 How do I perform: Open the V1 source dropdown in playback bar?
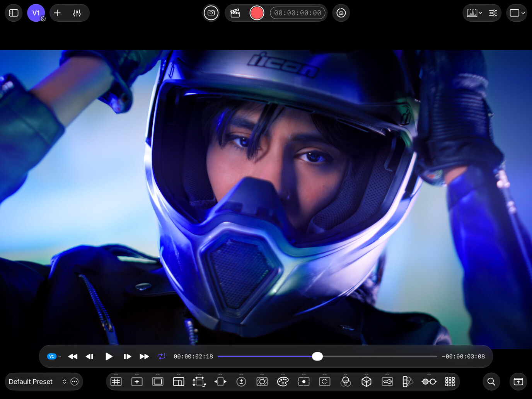[x=54, y=356]
